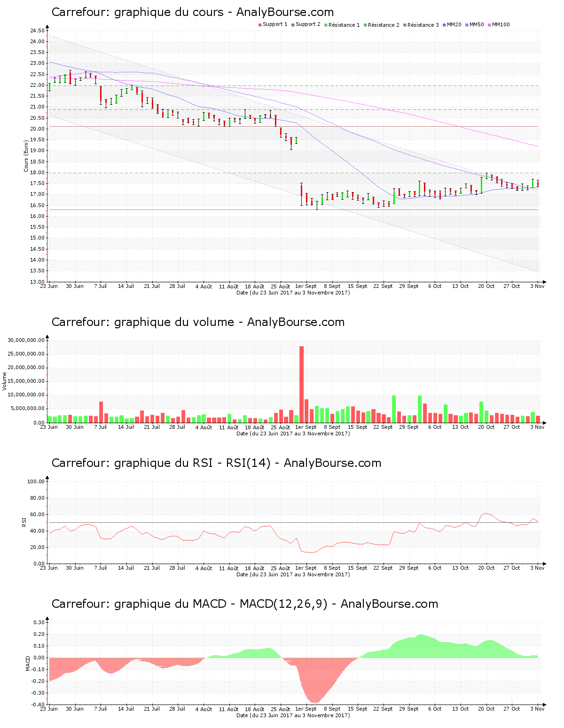Click the 0.30 value on MACD axis

(x=39, y=623)
